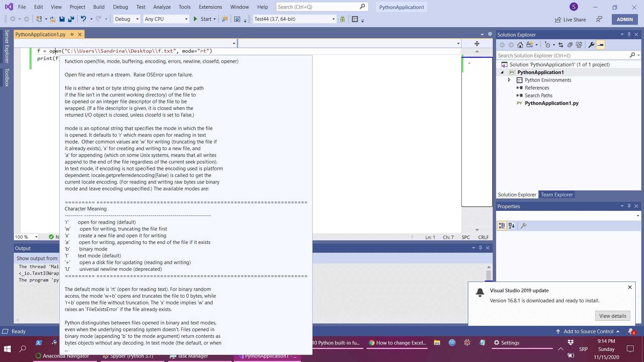Pin the Output panel
This screenshot has width=644, height=362.
click(x=481, y=248)
